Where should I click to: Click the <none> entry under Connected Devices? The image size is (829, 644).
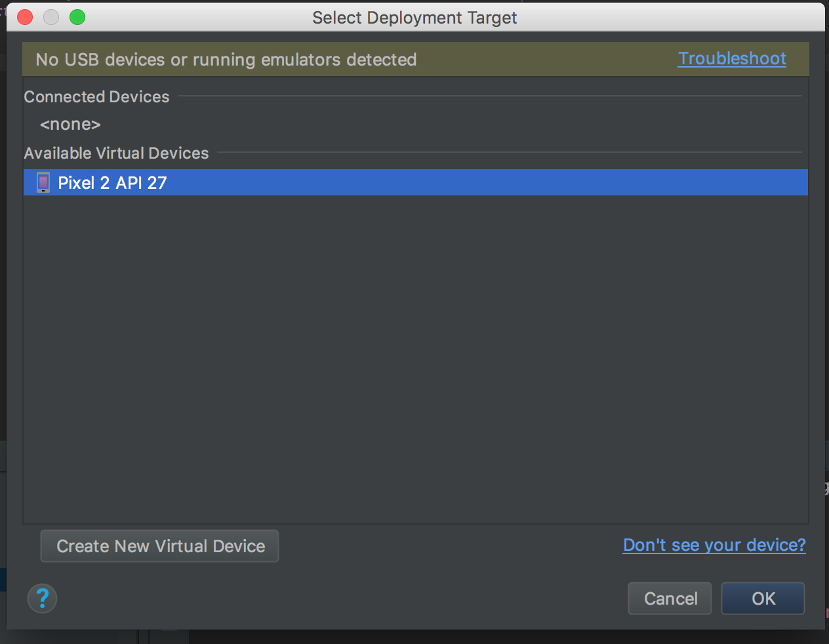70,124
